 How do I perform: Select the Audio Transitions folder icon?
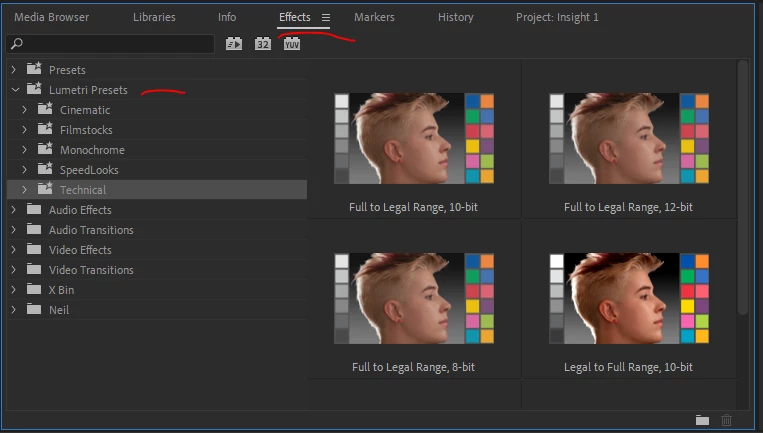pyautogui.click(x=34, y=229)
